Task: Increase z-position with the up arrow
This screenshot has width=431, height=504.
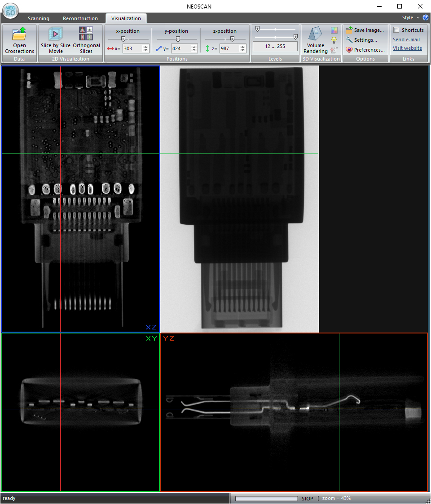Action: click(x=242, y=46)
